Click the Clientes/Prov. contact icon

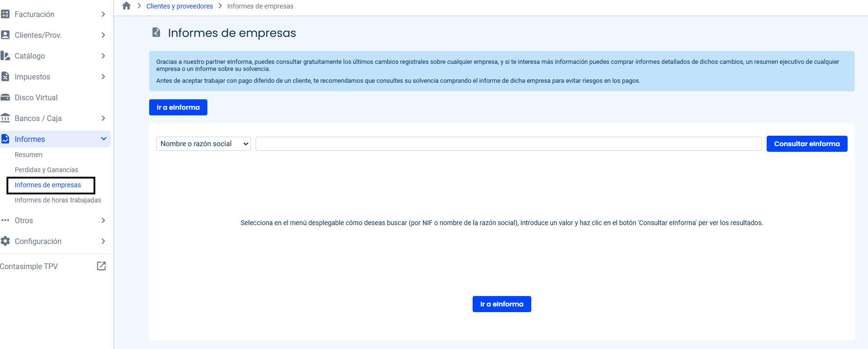point(5,35)
